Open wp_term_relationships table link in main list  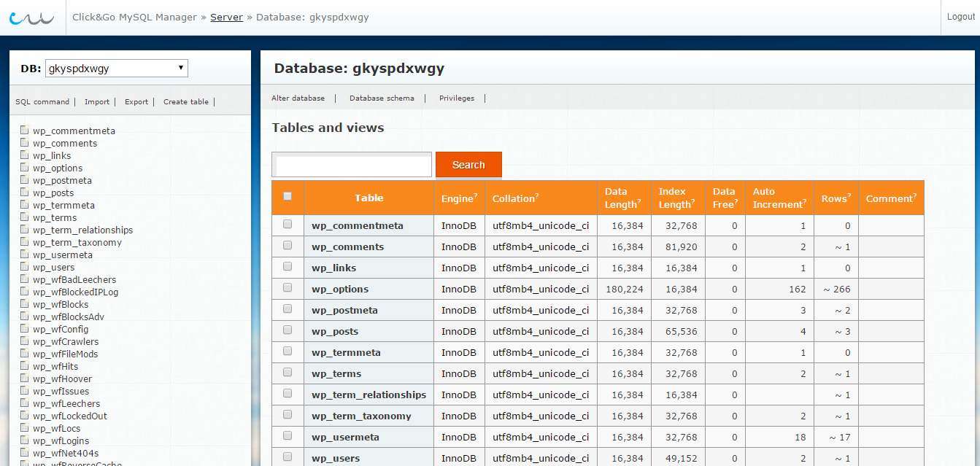(x=369, y=395)
